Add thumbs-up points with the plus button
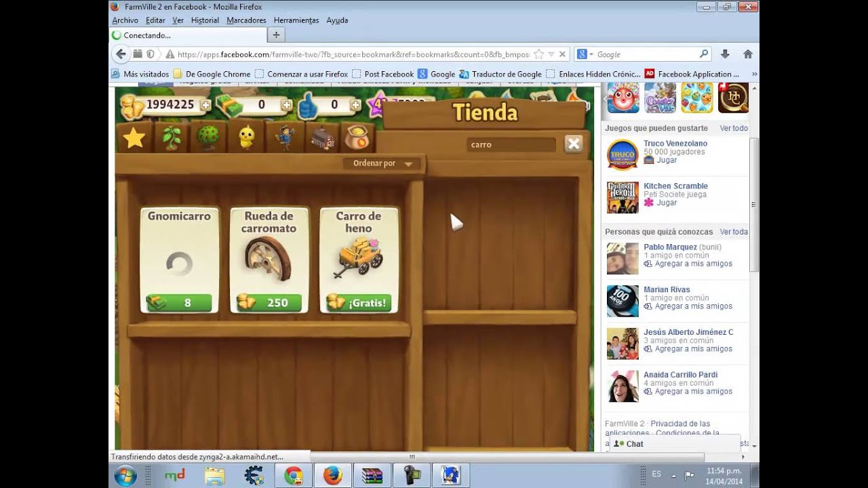This screenshot has height=488, width=868. 355,105
